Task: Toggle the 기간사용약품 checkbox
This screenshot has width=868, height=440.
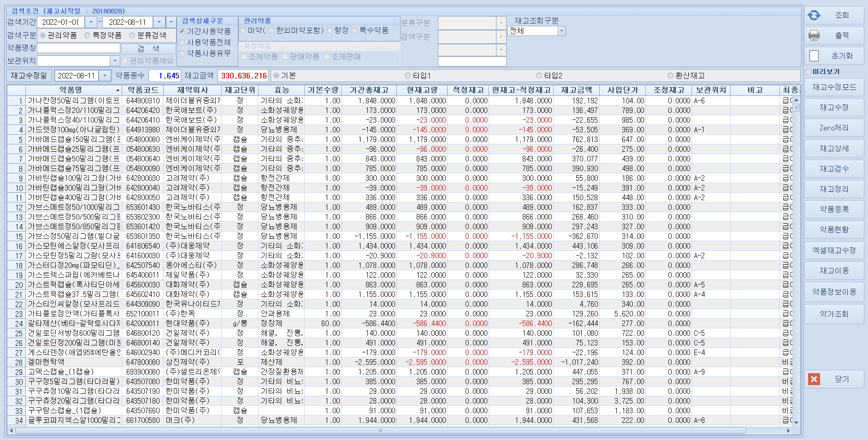Action: click(x=182, y=31)
